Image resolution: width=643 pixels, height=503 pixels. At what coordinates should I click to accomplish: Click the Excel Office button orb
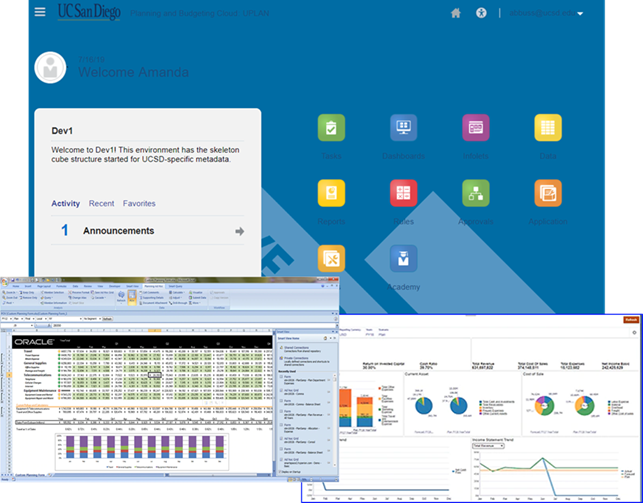pyautogui.click(x=4, y=282)
